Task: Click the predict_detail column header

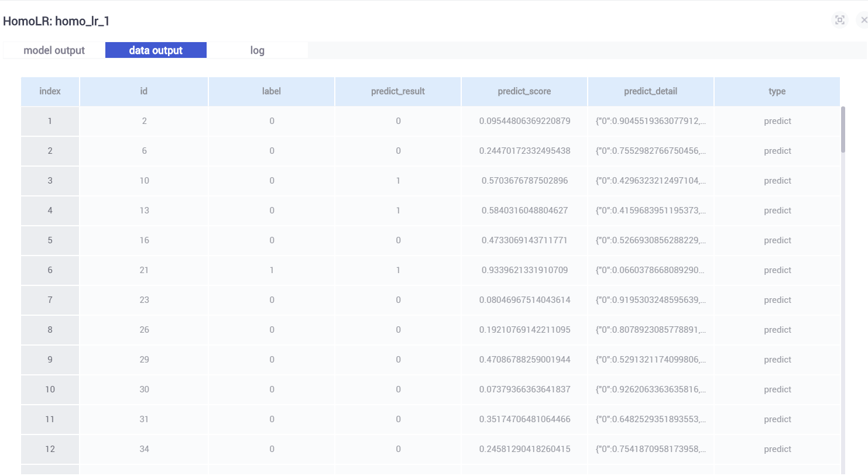Action: pyautogui.click(x=651, y=91)
